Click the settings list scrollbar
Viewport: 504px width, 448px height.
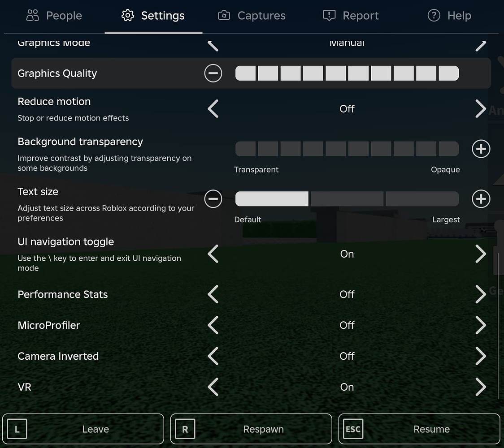(x=498, y=326)
